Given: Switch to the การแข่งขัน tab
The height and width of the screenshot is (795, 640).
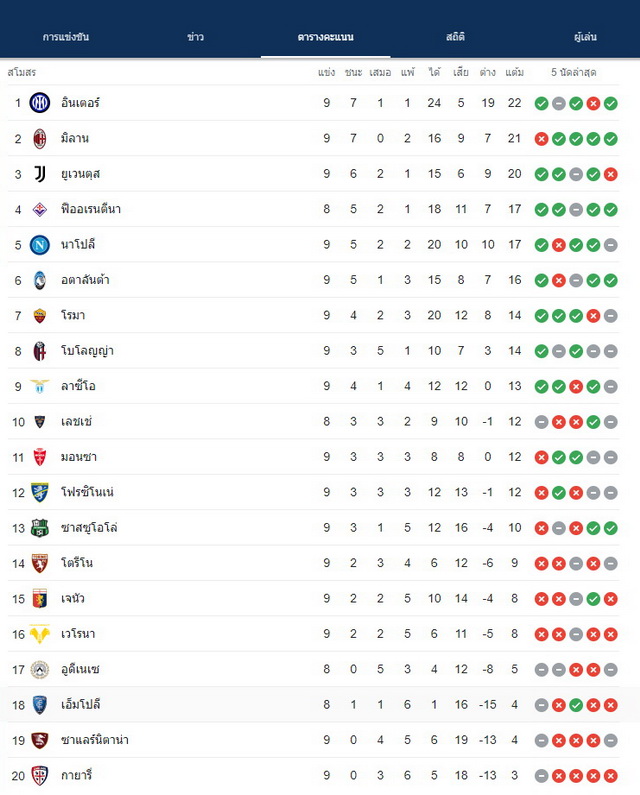Looking at the screenshot, I should pos(66,37).
